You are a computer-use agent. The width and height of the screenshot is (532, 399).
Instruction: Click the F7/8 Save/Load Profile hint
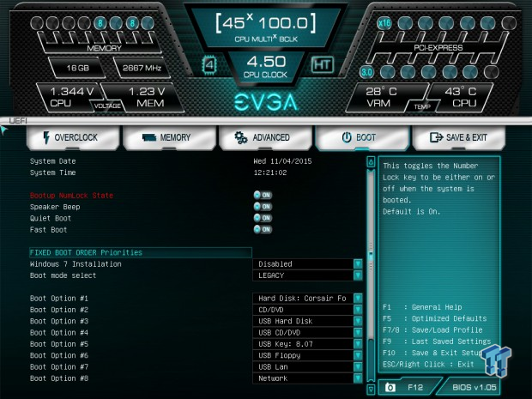(x=432, y=330)
